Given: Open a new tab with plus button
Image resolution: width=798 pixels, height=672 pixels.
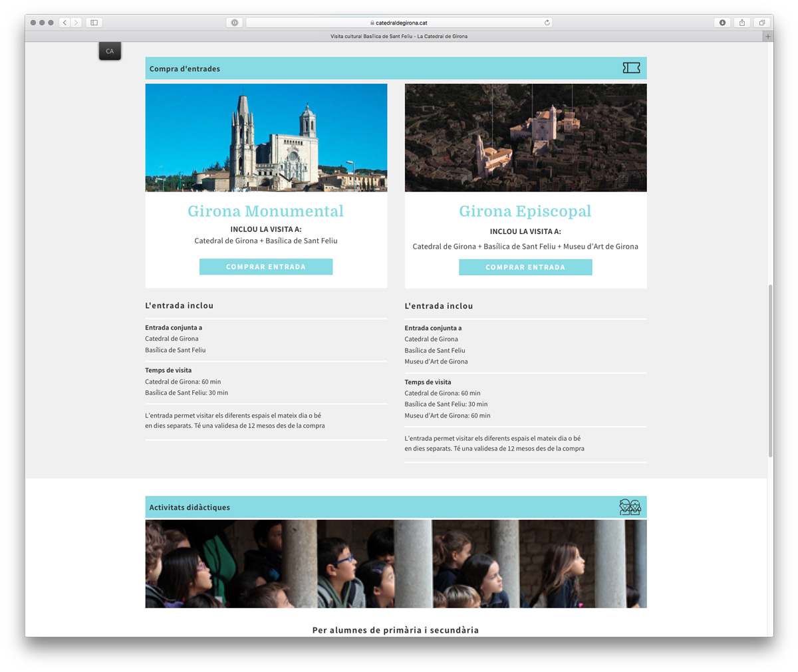Looking at the screenshot, I should point(768,37).
